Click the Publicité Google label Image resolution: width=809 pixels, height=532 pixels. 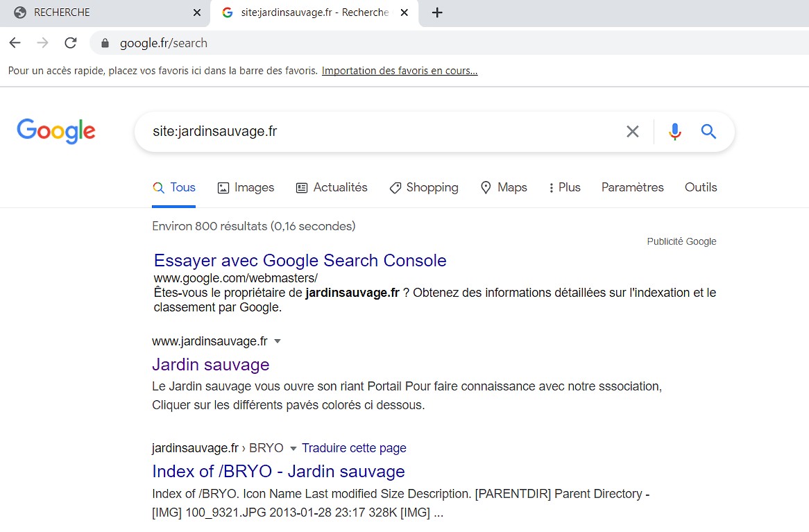pos(681,241)
